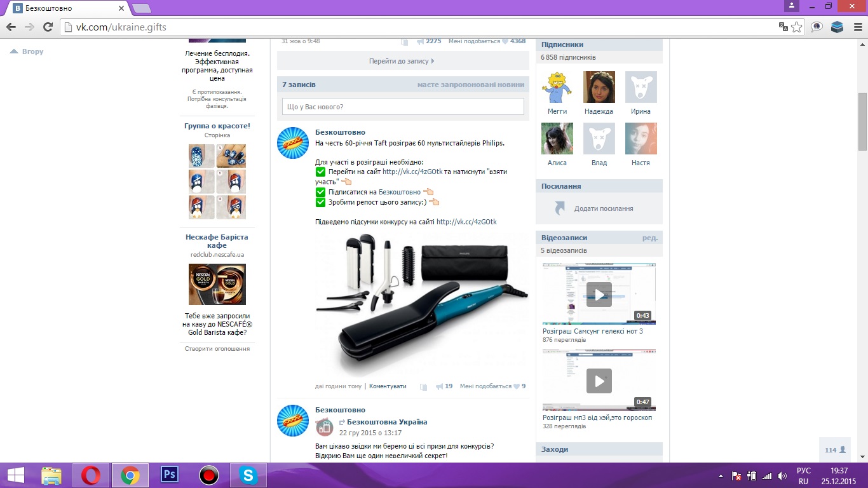This screenshot has width=868, height=488.
Task: Click the chat bubble extension icon
Action: click(817, 27)
